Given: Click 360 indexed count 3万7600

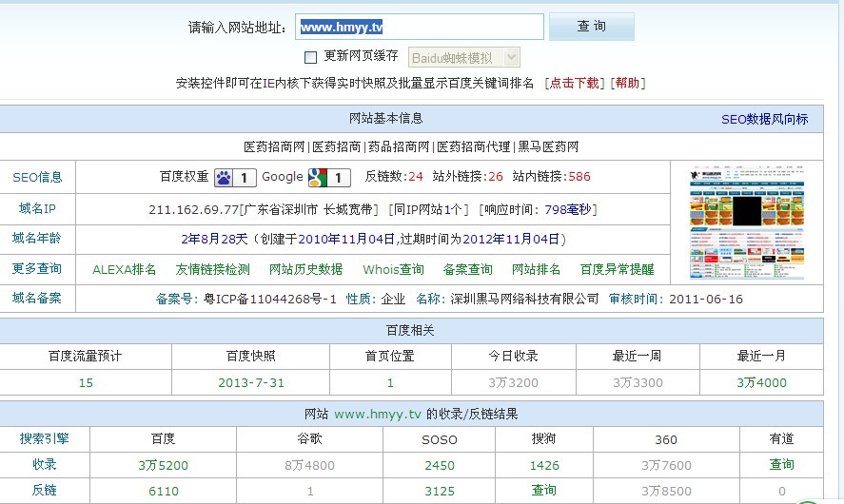Looking at the screenshot, I should [x=666, y=466].
